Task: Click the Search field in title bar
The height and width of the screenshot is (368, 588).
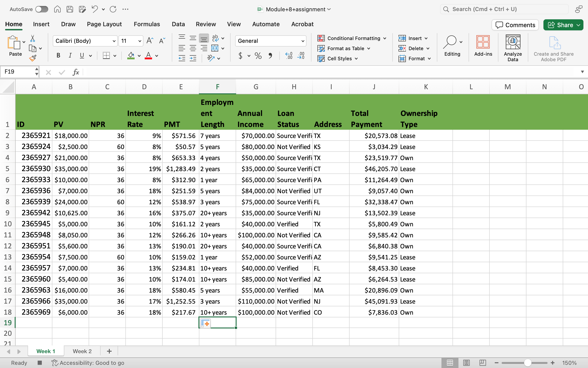Action: point(504,9)
